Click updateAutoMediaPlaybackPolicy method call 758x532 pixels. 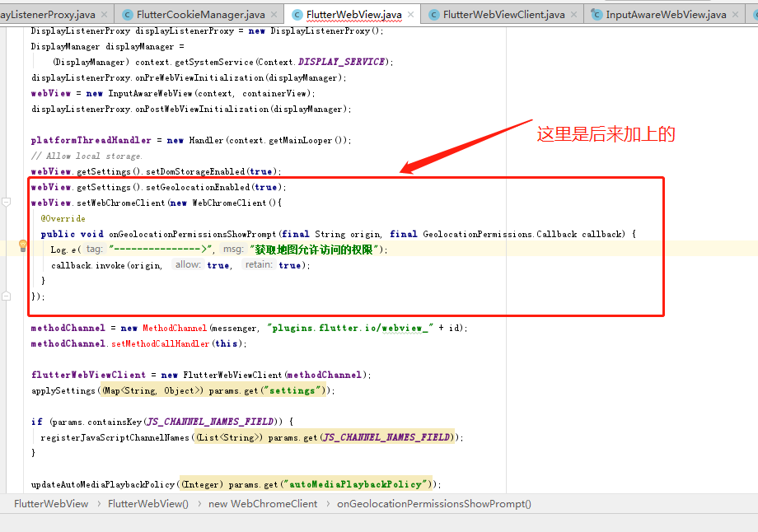click(103, 484)
